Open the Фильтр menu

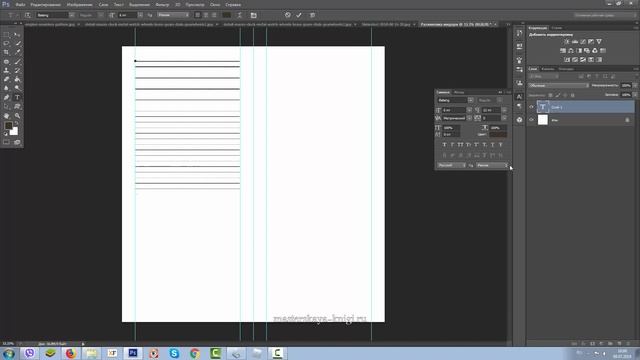point(162,5)
